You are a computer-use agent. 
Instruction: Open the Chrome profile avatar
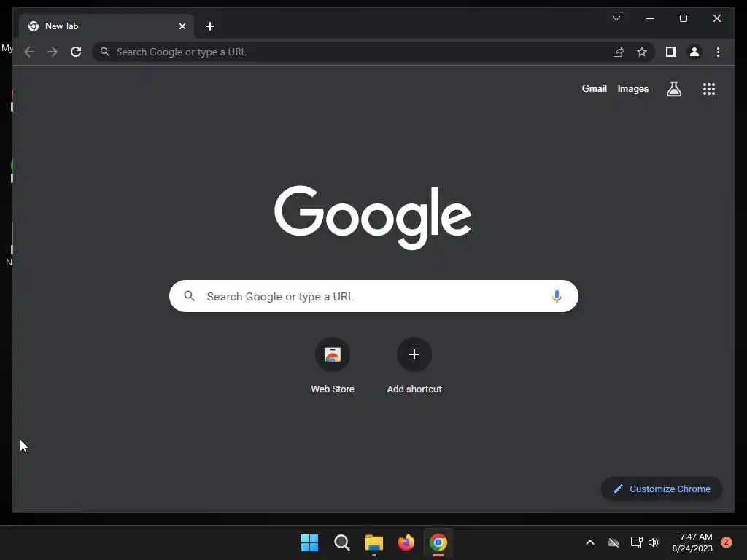tap(694, 52)
